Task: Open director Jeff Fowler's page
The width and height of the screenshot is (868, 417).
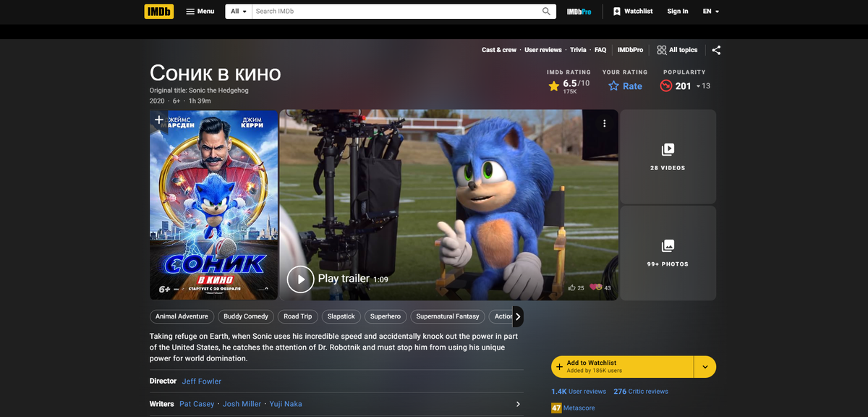Action: pyautogui.click(x=202, y=381)
